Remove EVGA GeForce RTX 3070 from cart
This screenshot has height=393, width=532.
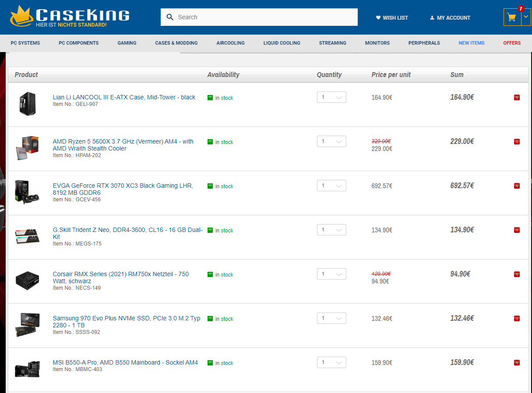point(517,186)
